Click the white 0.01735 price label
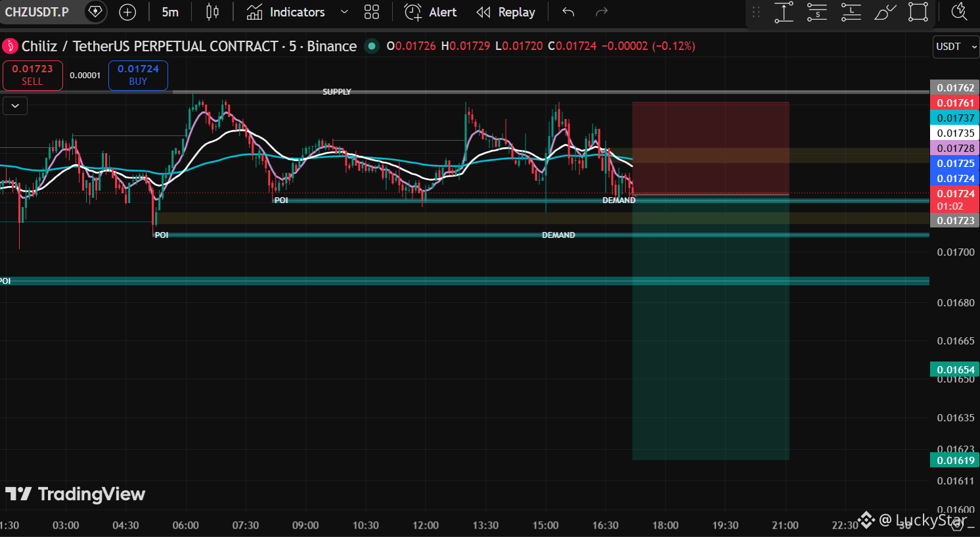Image resolution: width=980 pixels, height=537 pixels. 955,133
